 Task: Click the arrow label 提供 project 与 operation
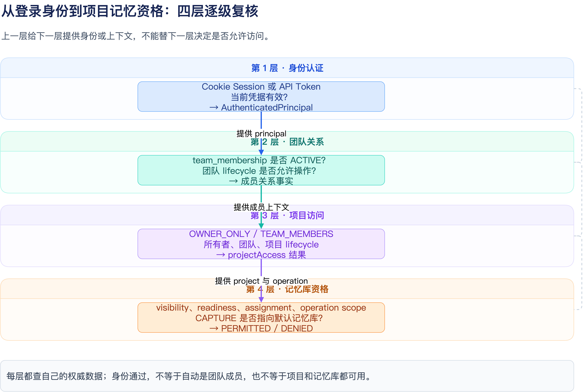tap(261, 281)
